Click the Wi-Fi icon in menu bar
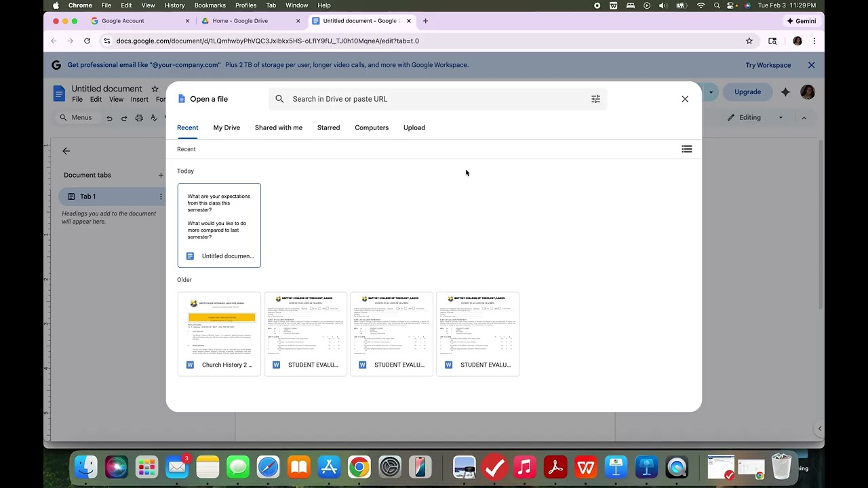 (701, 5)
